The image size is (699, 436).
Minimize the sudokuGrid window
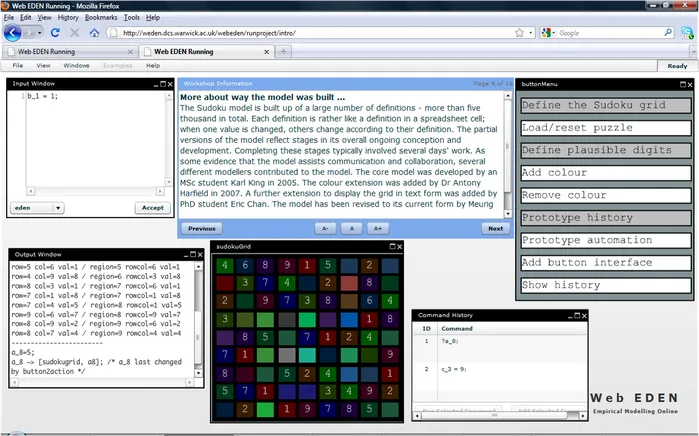(389, 245)
